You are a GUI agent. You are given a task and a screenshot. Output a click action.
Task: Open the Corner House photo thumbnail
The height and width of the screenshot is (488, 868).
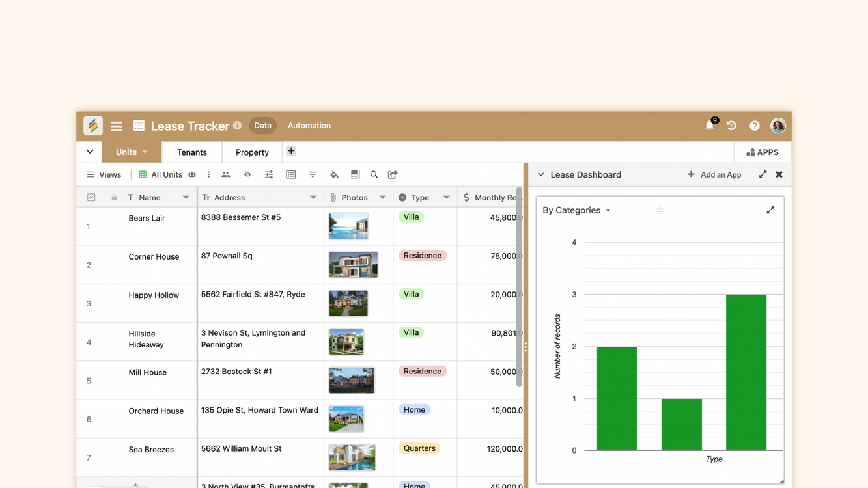coord(353,265)
